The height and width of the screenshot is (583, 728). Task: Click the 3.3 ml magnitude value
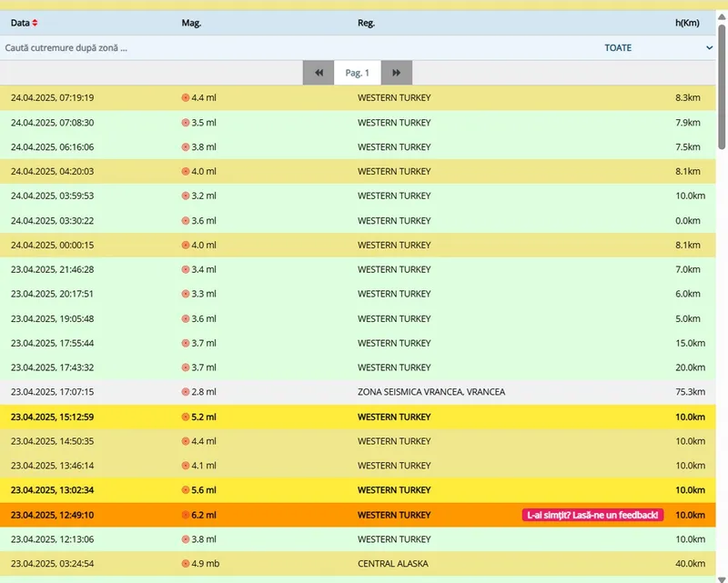coord(204,294)
